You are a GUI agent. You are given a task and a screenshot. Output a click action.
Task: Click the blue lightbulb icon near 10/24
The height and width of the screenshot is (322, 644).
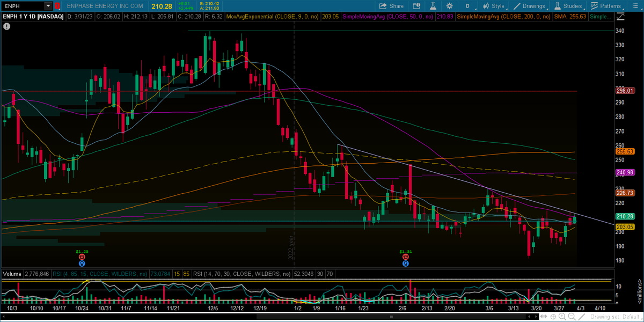tap(82, 263)
